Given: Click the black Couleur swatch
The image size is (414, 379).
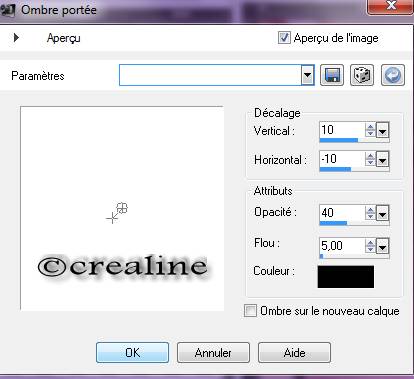Looking at the screenshot, I should [346, 277].
